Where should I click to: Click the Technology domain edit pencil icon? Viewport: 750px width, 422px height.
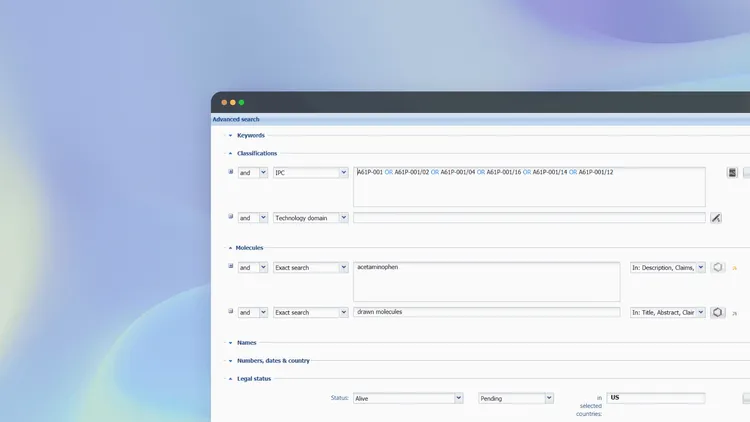716,218
